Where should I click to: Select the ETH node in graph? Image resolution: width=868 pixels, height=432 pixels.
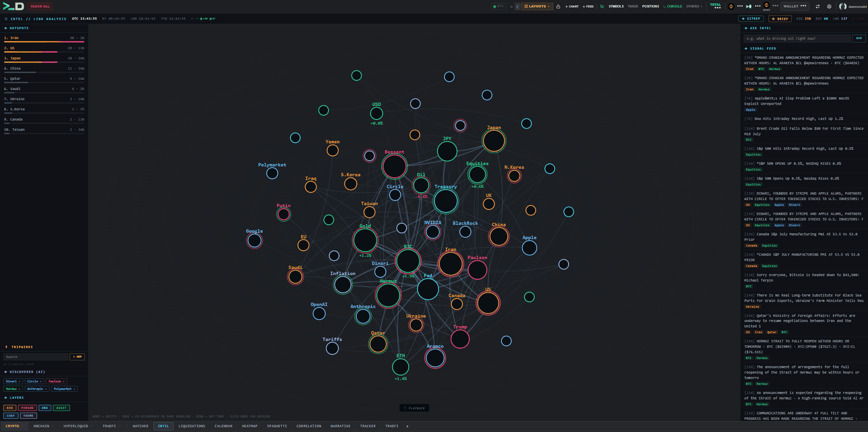click(400, 367)
